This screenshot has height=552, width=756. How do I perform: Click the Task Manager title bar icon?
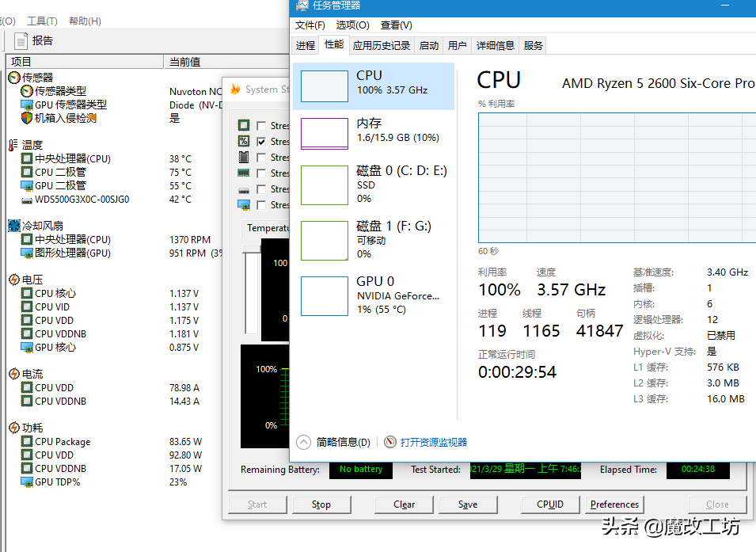(x=302, y=6)
